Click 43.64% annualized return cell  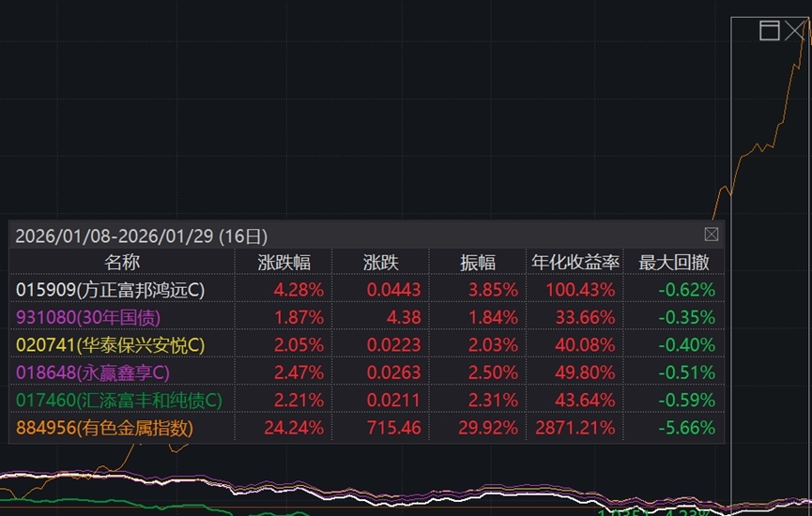585,400
